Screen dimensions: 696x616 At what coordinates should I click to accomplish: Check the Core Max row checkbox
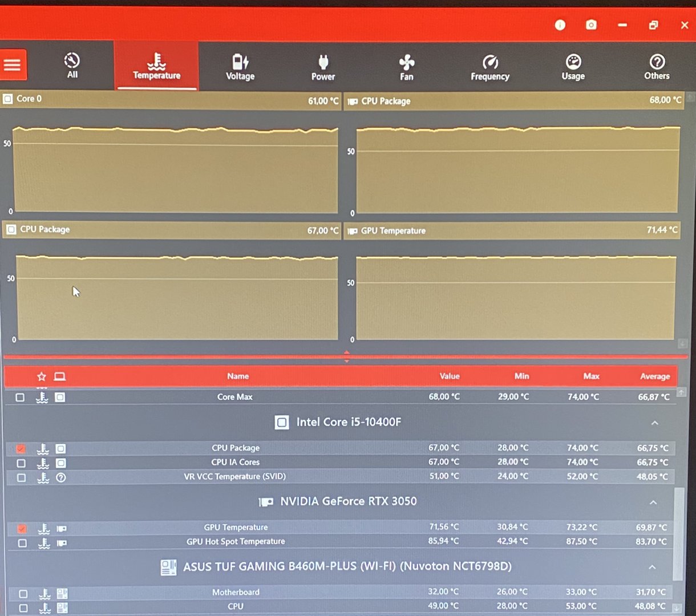click(x=20, y=397)
